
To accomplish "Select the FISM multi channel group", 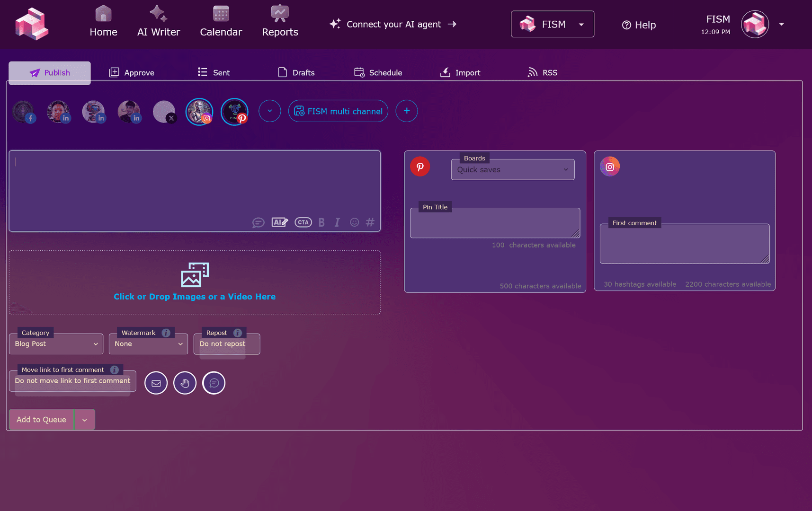I will click(x=338, y=111).
